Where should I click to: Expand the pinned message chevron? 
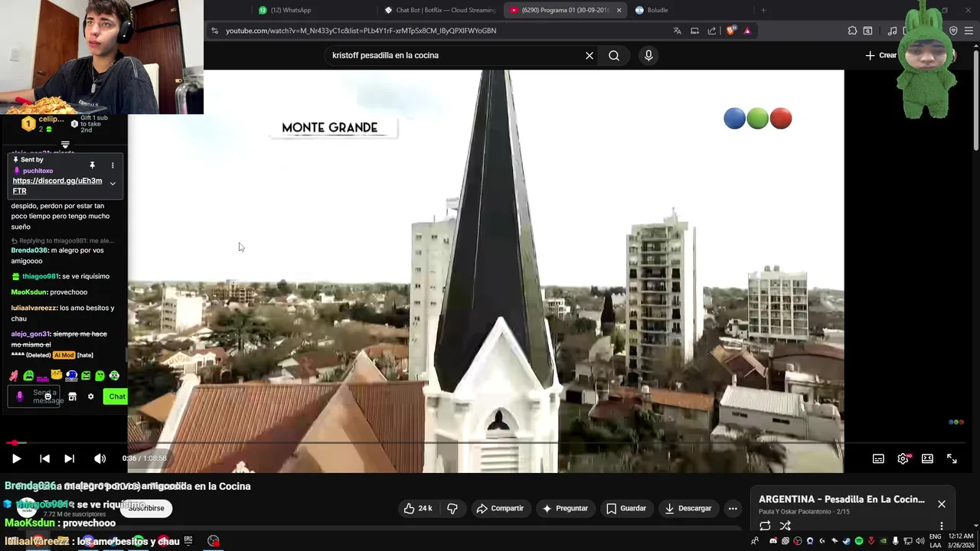(113, 184)
